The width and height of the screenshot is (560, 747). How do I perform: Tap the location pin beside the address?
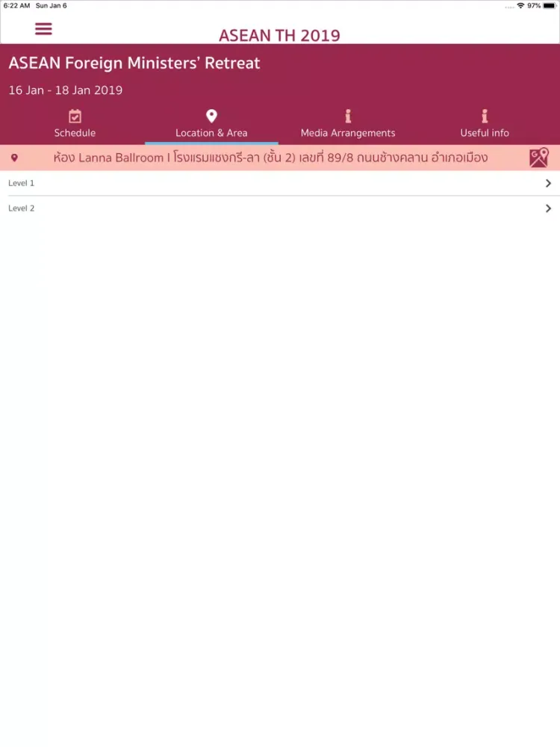pyautogui.click(x=14, y=158)
